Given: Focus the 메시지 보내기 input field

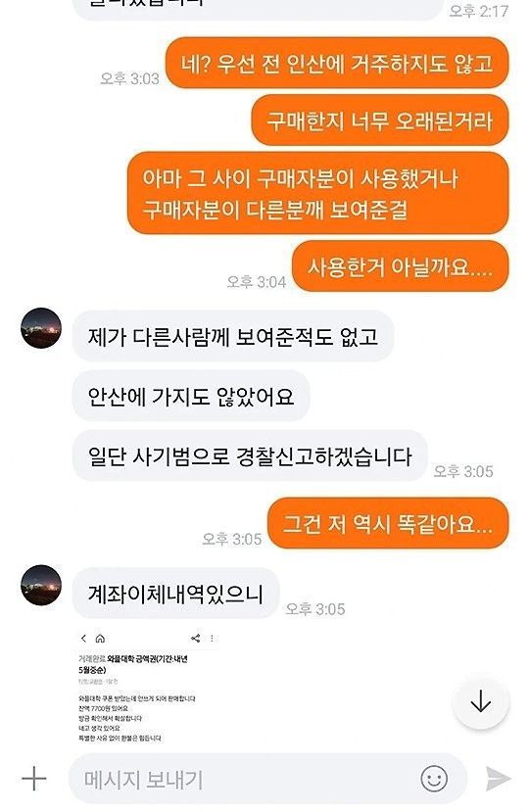Looking at the screenshot, I should click(x=267, y=779).
